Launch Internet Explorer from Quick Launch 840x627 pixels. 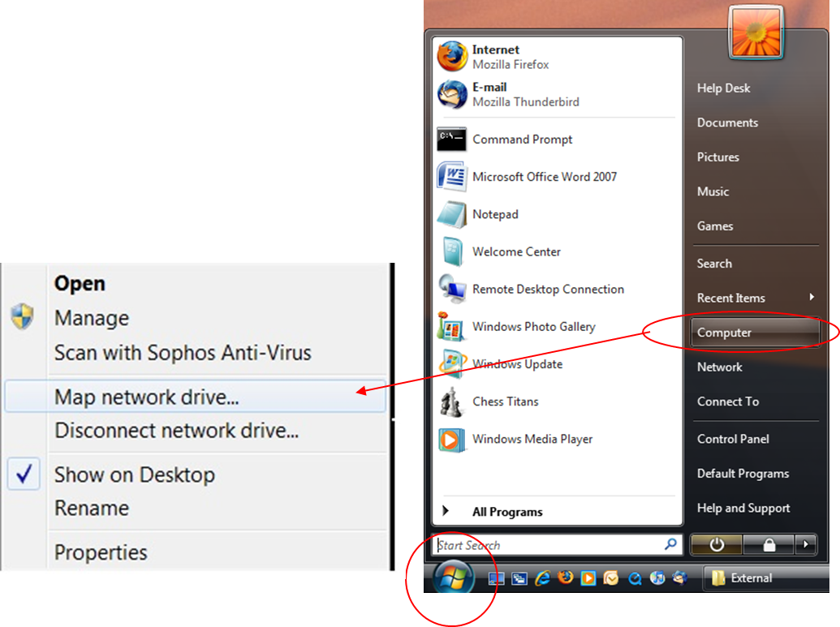[542, 578]
